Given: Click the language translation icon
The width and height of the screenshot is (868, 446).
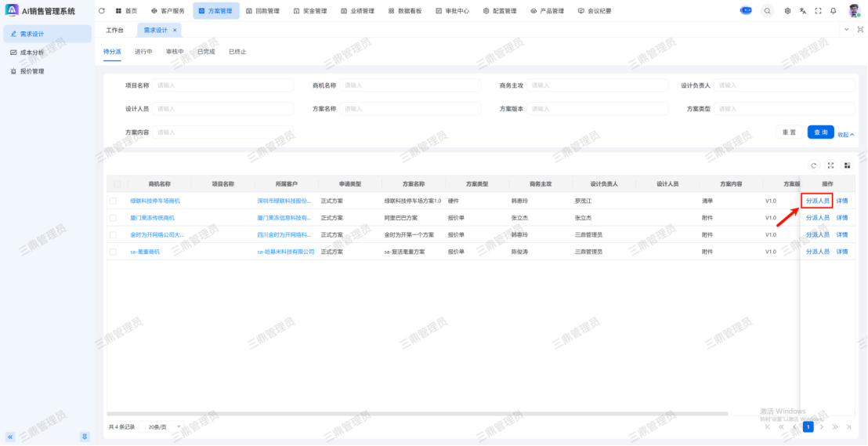Looking at the screenshot, I should 803,11.
